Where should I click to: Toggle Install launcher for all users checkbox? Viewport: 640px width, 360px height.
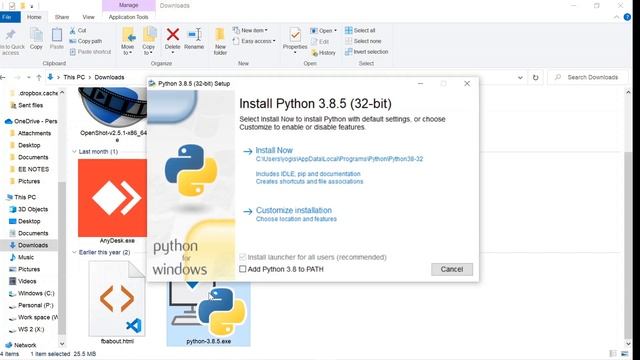point(243,257)
